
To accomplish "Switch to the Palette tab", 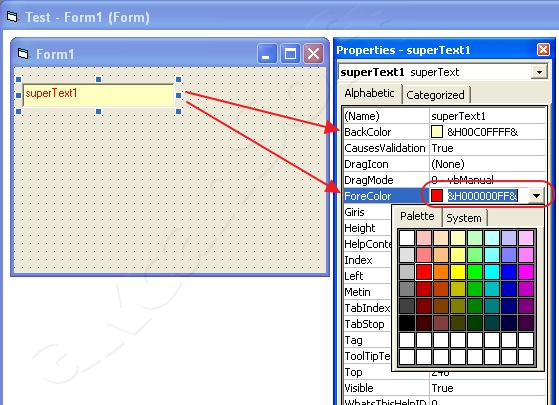I will coord(417,216).
